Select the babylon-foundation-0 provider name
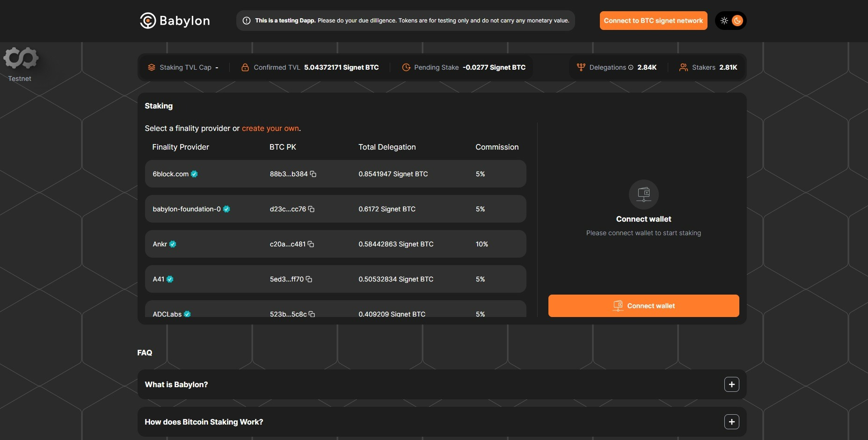Screen dimensions: 868x440 tap(187, 209)
